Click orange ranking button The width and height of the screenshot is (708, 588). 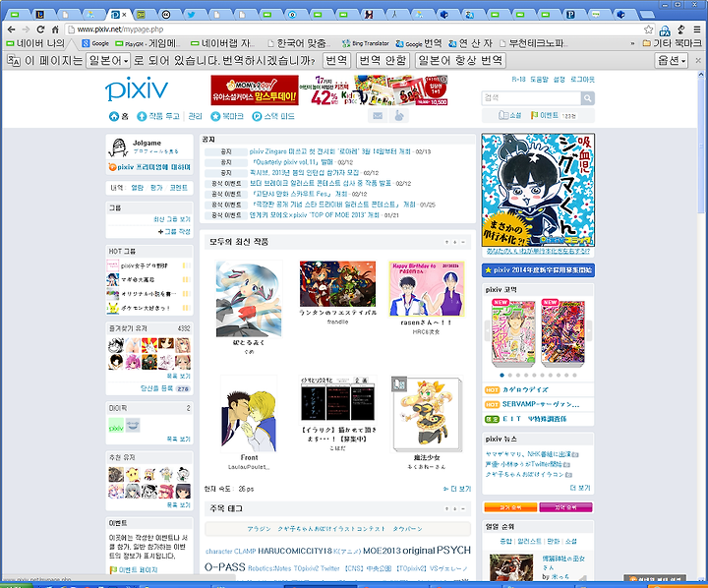[x=510, y=507]
